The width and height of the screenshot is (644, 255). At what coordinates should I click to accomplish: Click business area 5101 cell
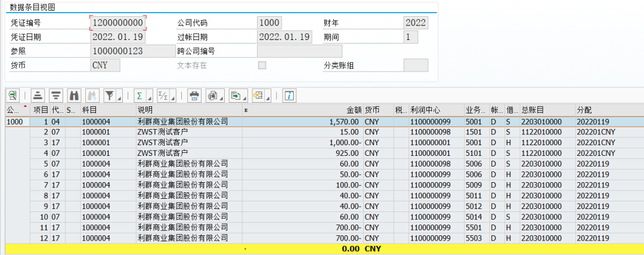point(477,153)
